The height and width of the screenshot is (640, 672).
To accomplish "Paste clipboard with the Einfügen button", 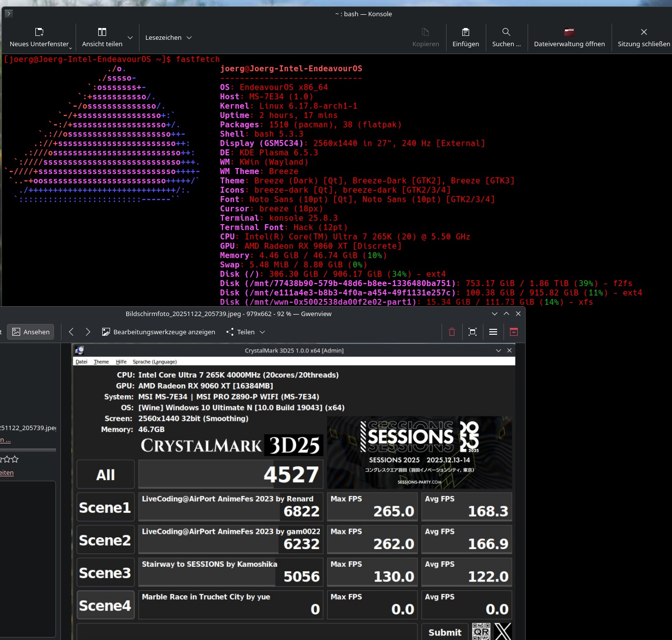I will click(x=466, y=38).
